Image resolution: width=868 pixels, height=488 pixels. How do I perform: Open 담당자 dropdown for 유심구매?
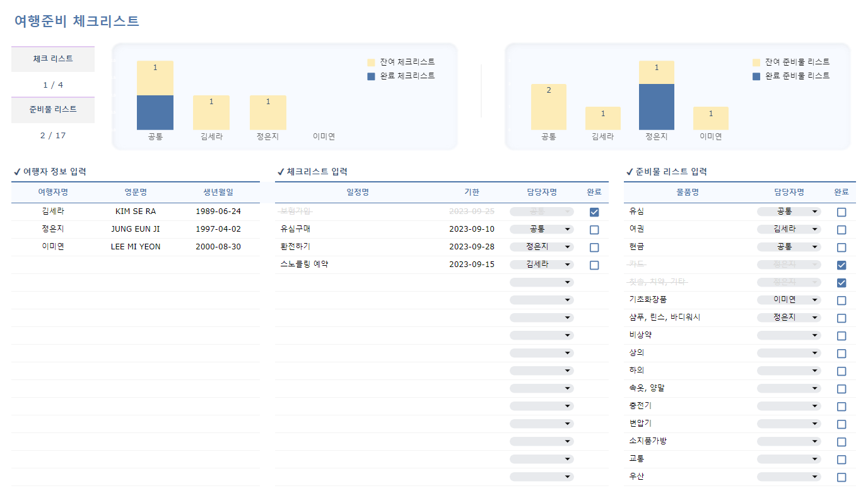tap(542, 229)
